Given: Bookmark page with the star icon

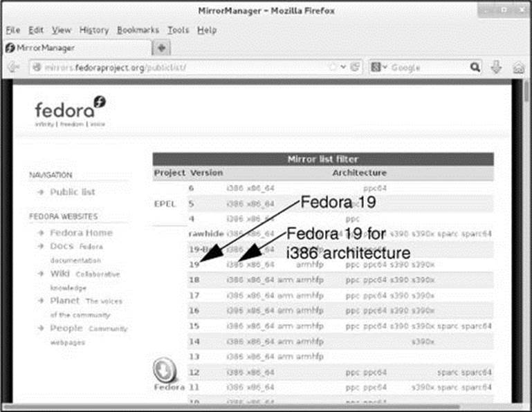Looking at the screenshot, I should 333,67.
